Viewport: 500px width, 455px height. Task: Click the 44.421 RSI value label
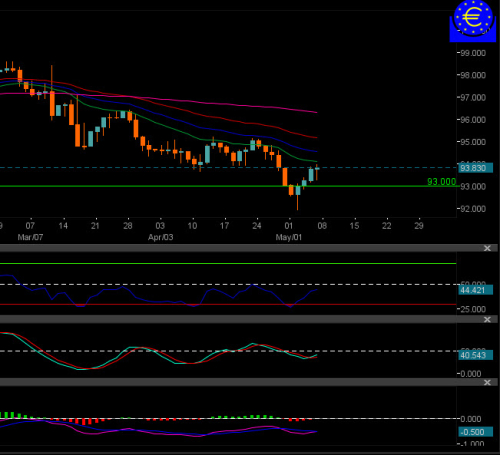475,290
